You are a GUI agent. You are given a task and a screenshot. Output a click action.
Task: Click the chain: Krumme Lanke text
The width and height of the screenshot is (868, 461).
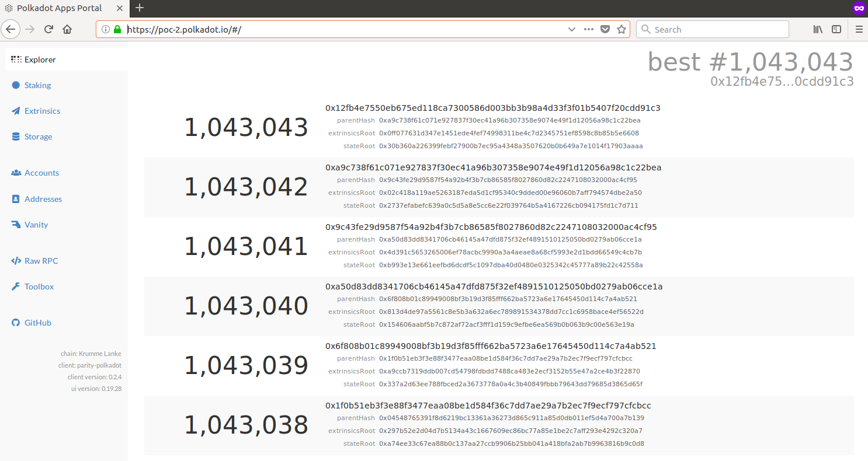point(91,354)
